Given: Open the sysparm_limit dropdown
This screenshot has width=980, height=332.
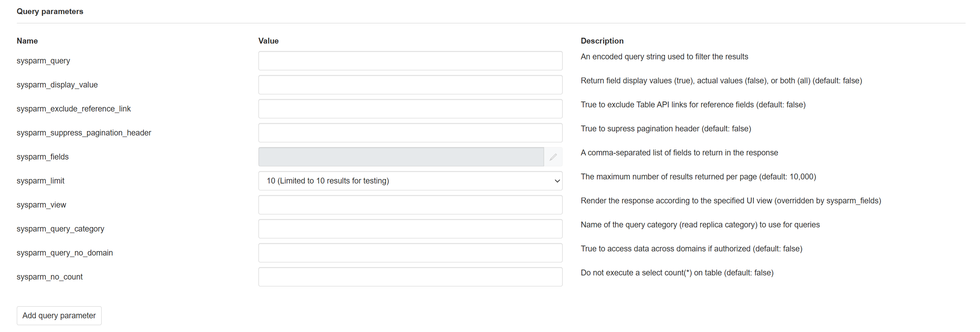Looking at the screenshot, I should click(410, 181).
